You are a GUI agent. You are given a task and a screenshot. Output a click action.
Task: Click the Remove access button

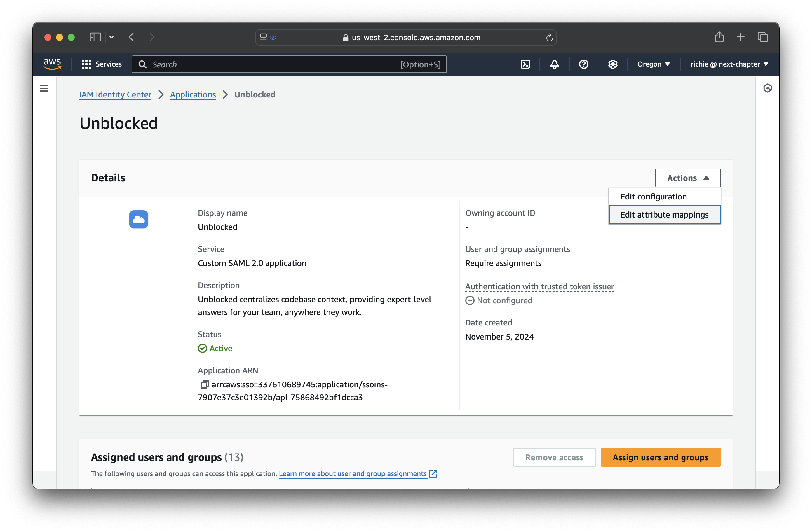click(554, 457)
